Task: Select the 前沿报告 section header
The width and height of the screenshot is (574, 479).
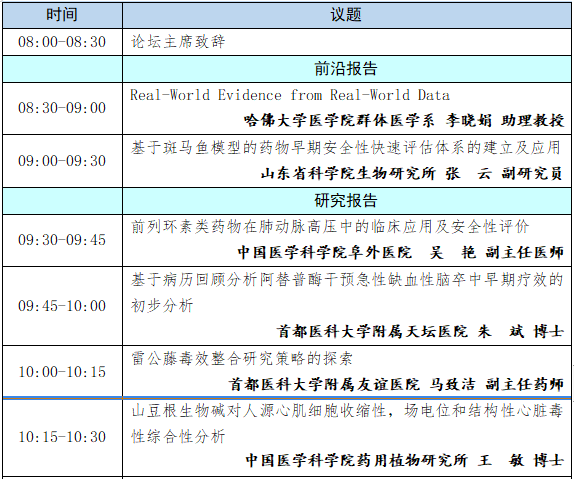Action: click(x=346, y=69)
